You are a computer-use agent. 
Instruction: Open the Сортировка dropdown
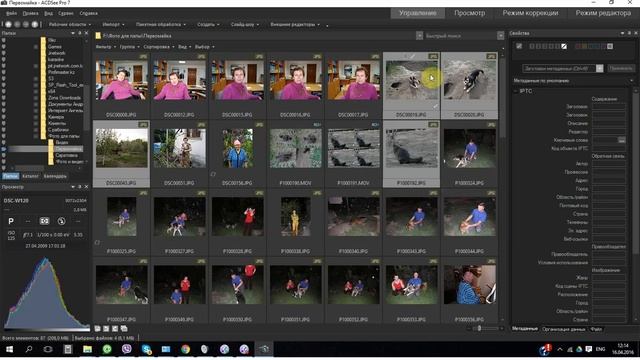coord(159,47)
